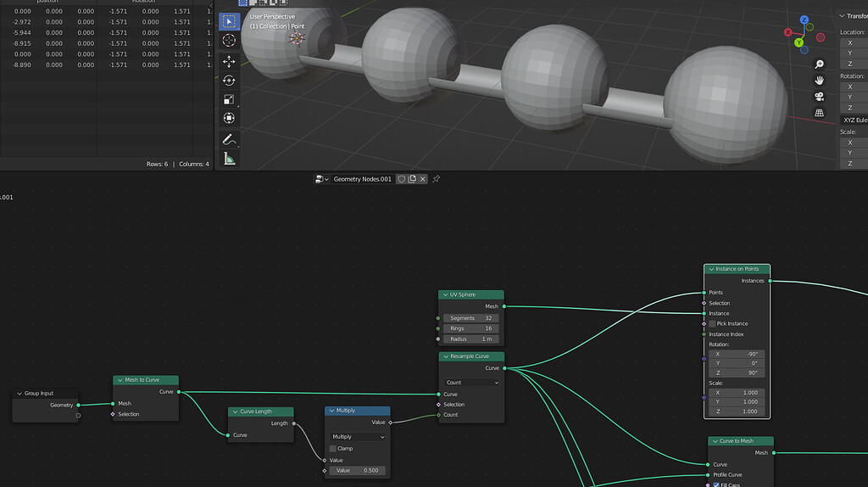Click Scale X 1.000 field in Instance on Points
This screenshot has width=868, height=487.
(737, 392)
